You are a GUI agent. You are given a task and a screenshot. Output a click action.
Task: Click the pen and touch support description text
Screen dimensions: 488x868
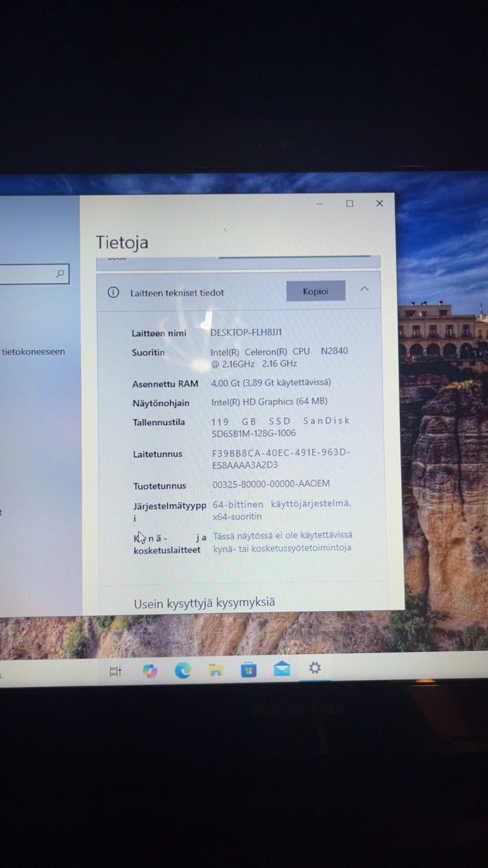pyautogui.click(x=283, y=542)
